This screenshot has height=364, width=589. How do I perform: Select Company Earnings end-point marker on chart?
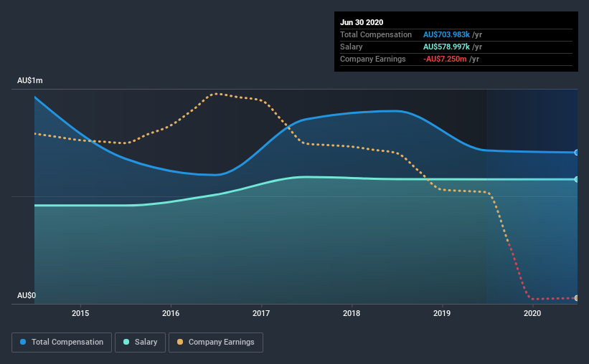tap(576, 298)
